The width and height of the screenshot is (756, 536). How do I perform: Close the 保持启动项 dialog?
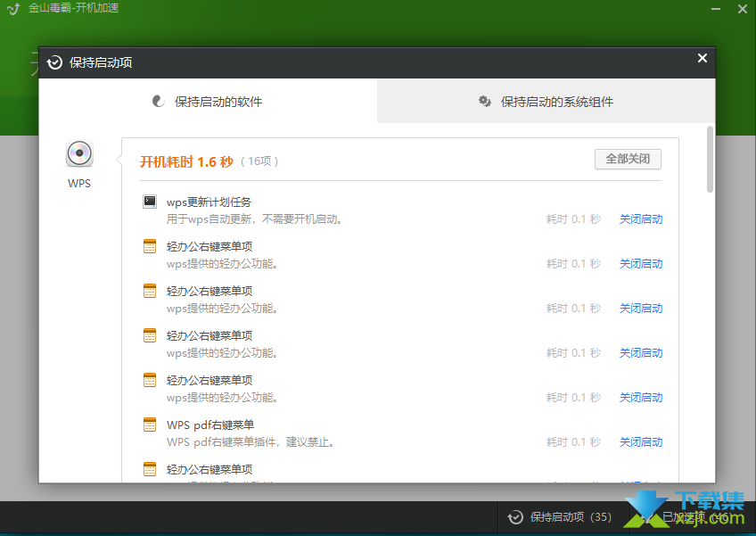(x=703, y=58)
